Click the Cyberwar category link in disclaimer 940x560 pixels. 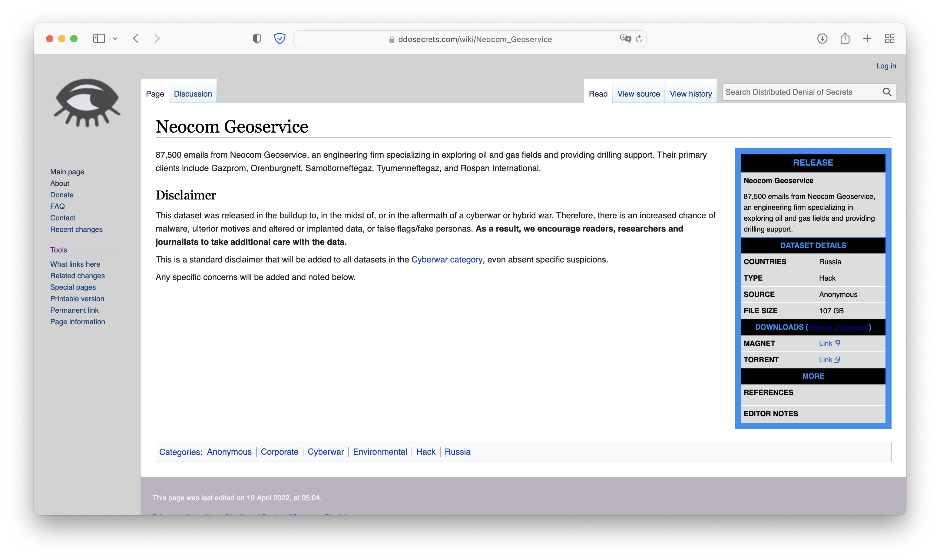coord(447,260)
